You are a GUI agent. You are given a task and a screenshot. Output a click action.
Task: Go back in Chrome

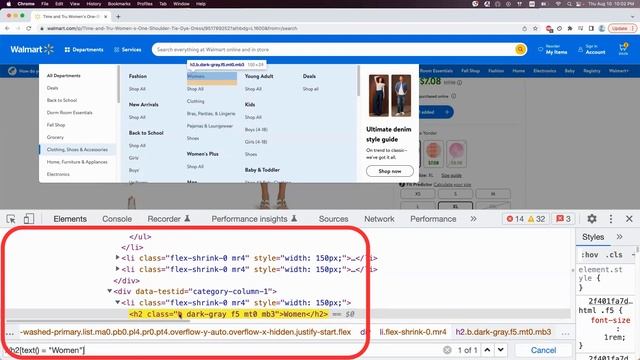point(7,29)
